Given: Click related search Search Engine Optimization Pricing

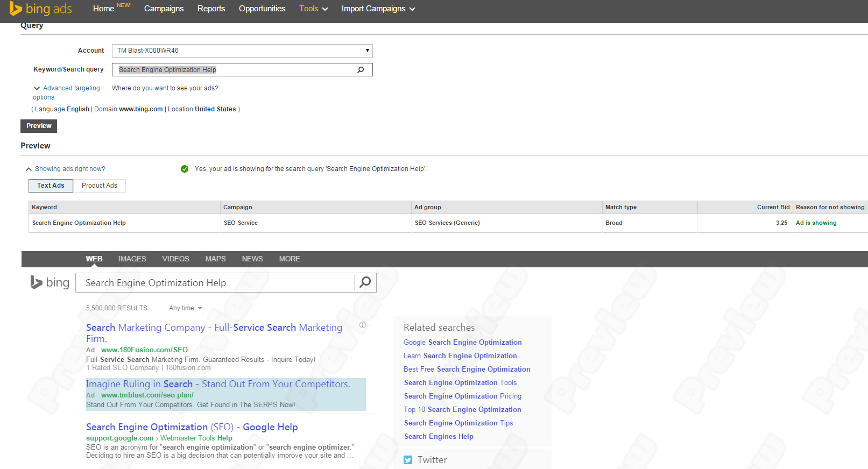Looking at the screenshot, I should [x=463, y=396].
